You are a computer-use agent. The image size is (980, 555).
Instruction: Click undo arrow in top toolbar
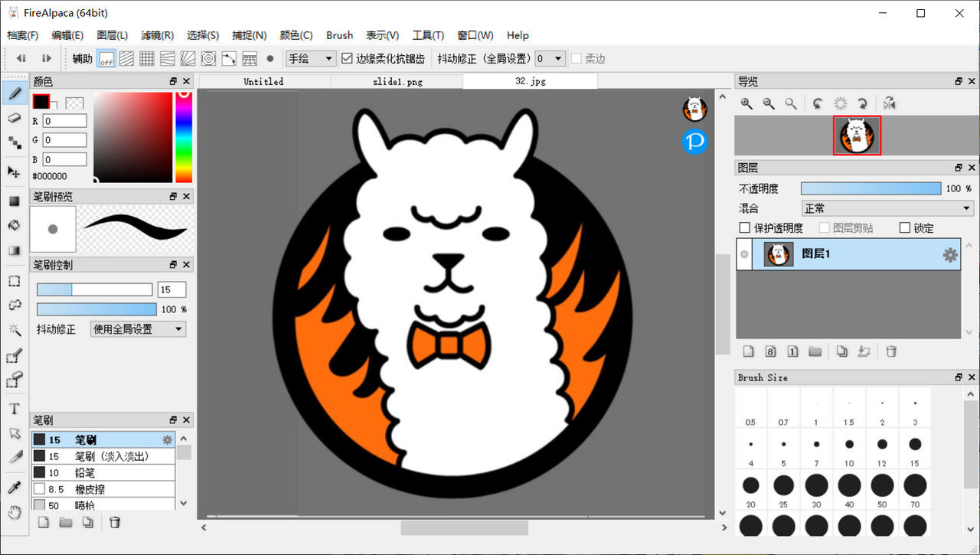point(21,58)
